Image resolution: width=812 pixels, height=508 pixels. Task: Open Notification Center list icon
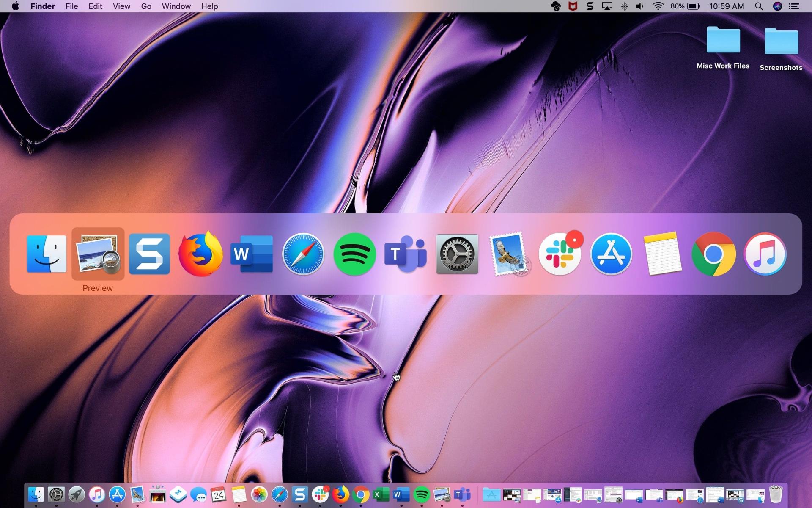pyautogui.click(x=794, y=6)
